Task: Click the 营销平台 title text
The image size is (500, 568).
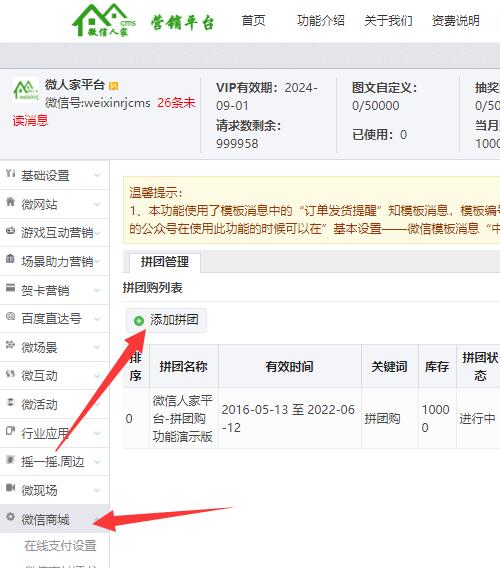Action: (x=182, y=22)
